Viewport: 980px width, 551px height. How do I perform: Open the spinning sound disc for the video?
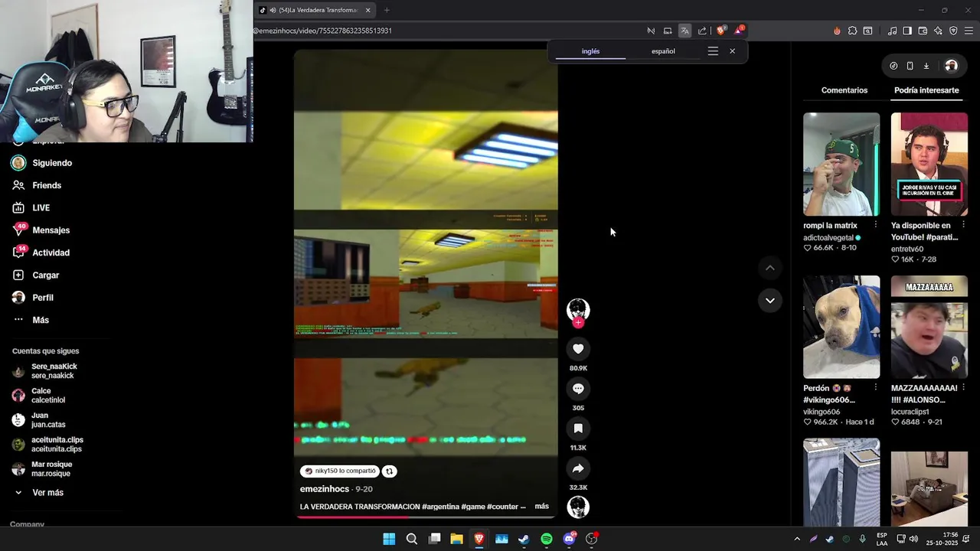pos(578,507)
